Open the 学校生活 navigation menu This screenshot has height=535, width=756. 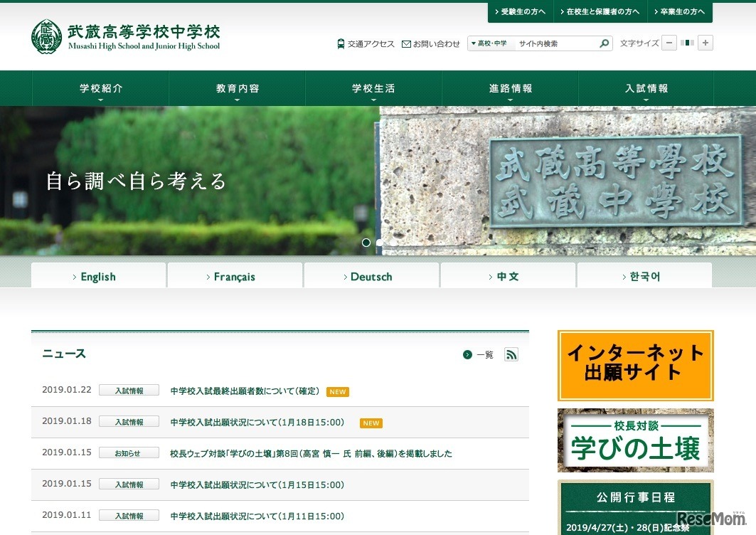[373, 88]
